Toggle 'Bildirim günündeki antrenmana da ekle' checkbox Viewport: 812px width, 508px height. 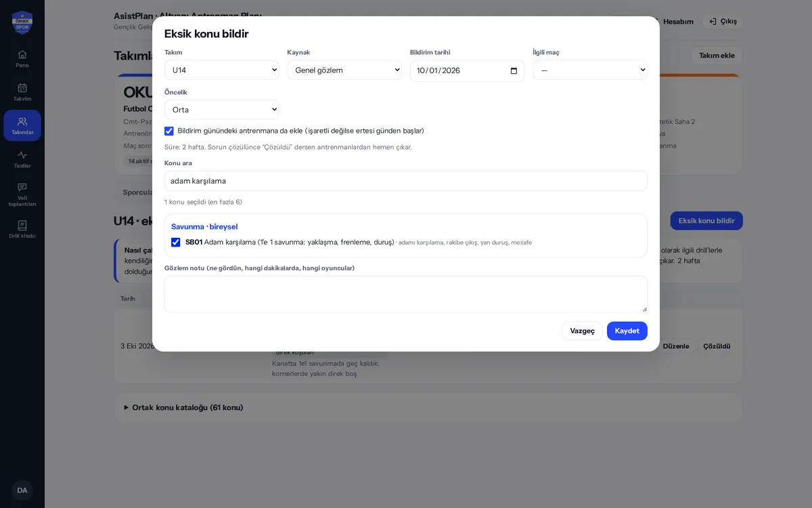[x=169, y=131]
